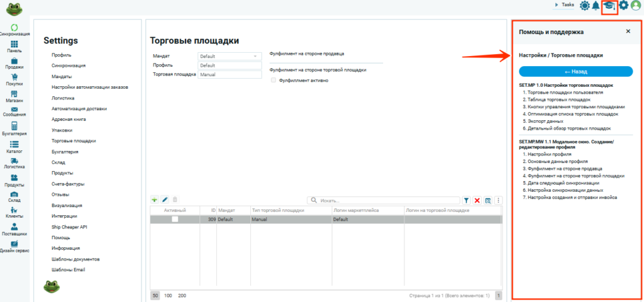Open the help graduation cap icon

coord(608,6)
